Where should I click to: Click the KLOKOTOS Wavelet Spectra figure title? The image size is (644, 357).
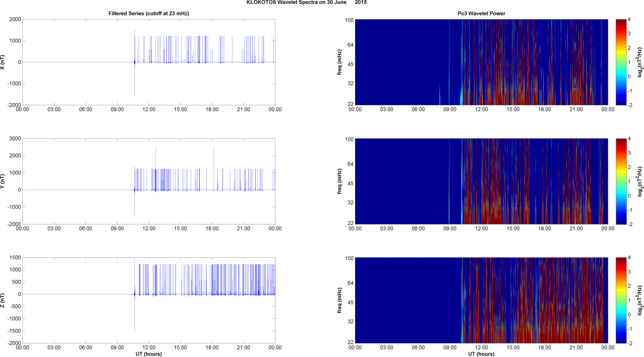[x=306, y=3]
